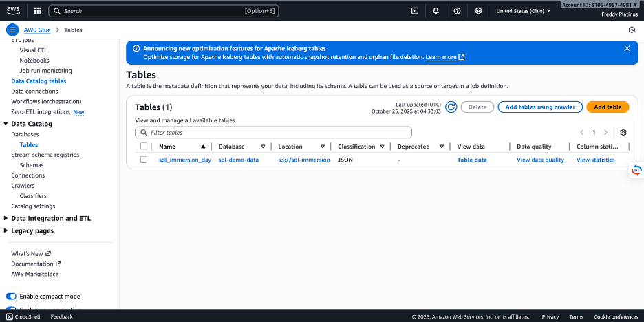The width and height of the screenshot is (644, 322).
Task: Open the AWS console home logo
Action: (x=13, y=11)
